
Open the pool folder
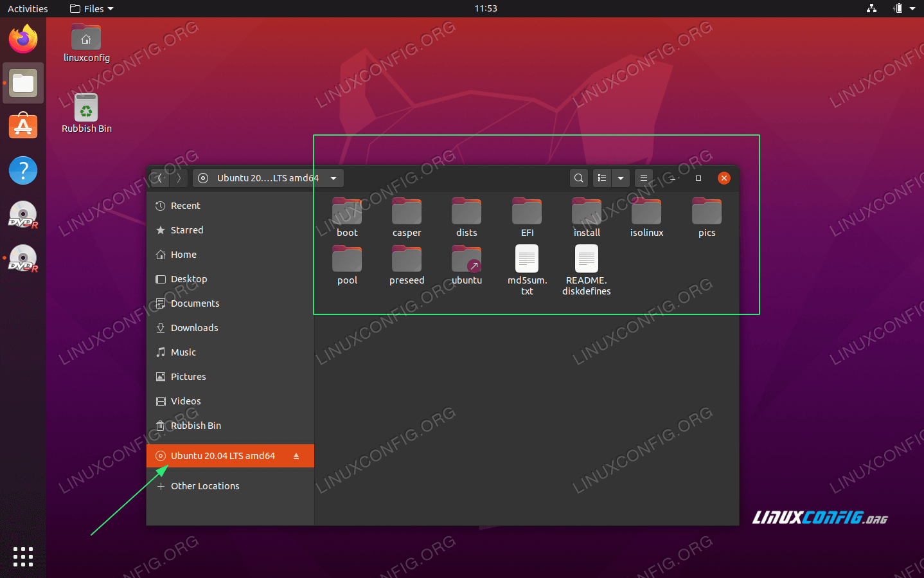(347, 265)
